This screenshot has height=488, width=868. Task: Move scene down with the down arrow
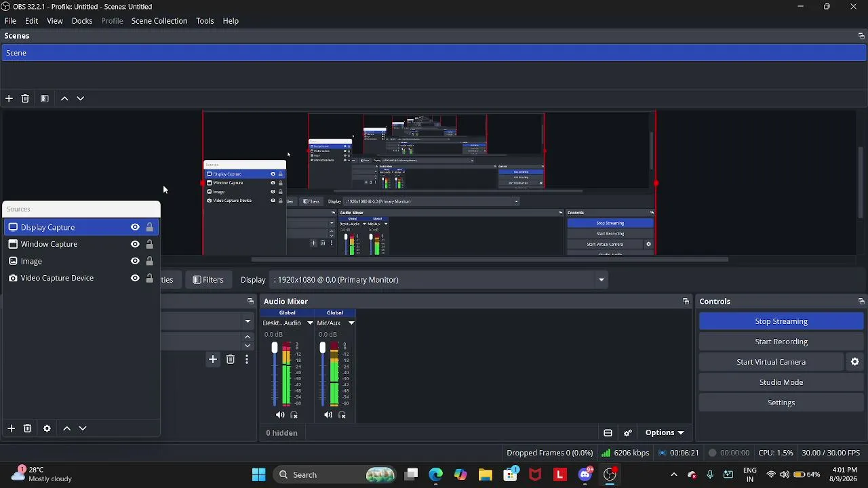[x=81, y=98]
